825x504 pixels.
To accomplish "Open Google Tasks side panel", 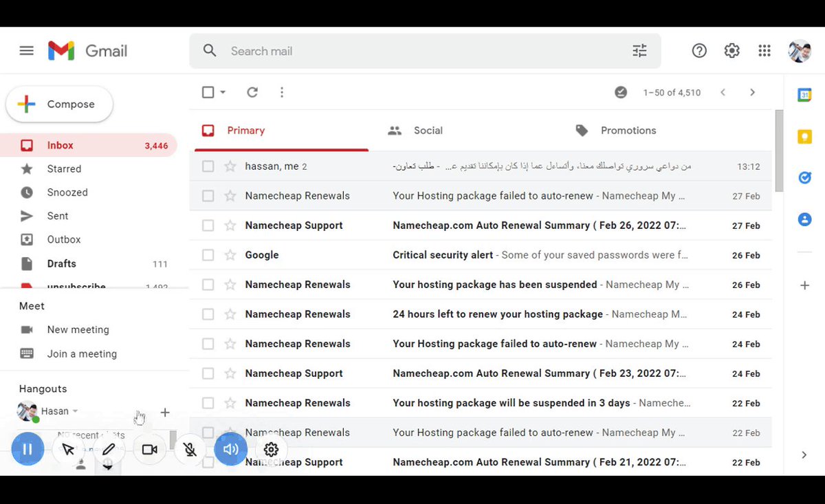I will pyautogui.click(x=804, y=178).
